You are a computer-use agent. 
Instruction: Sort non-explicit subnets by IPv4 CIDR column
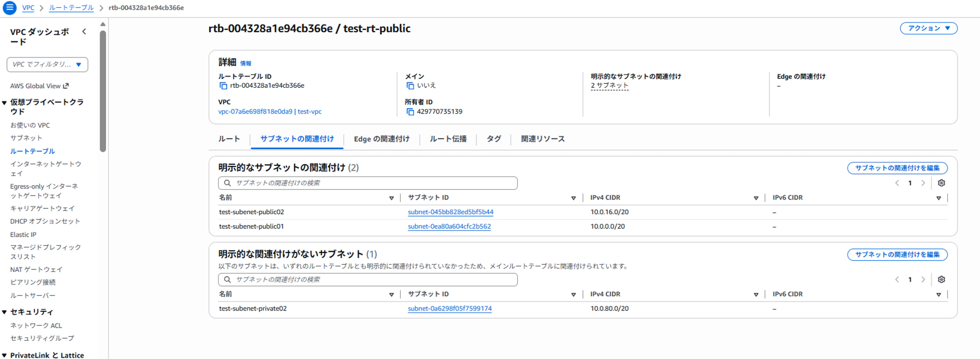(756, 295)
